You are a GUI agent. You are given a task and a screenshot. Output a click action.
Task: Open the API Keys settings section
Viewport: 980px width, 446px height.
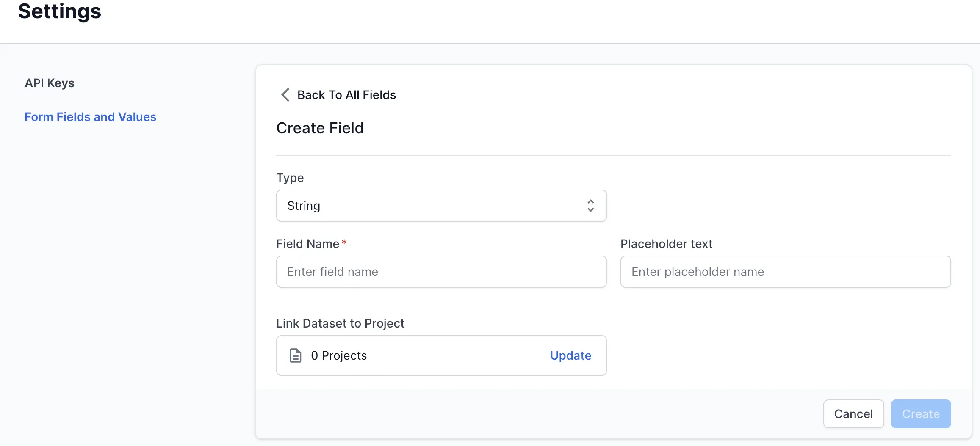click(50, 83)
